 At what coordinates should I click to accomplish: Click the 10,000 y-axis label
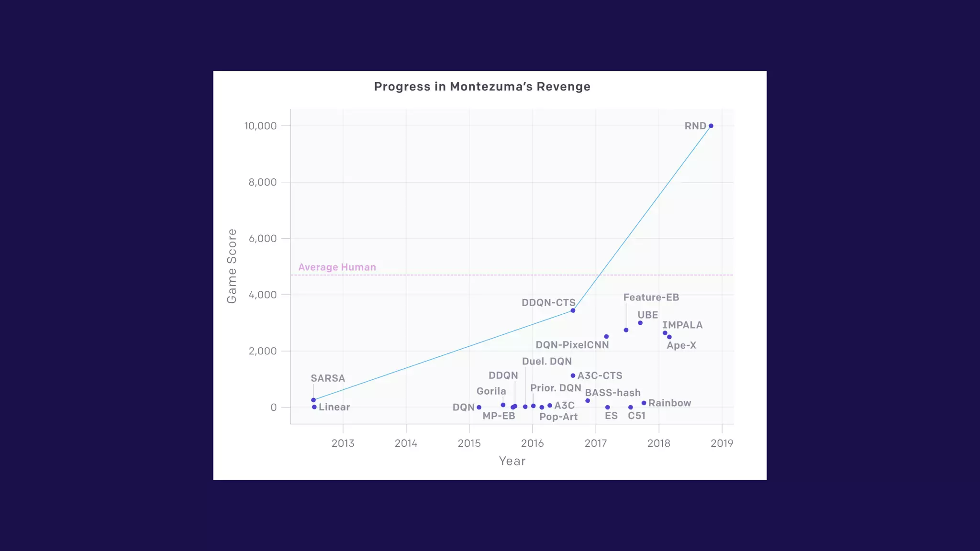tap(260, 126)
